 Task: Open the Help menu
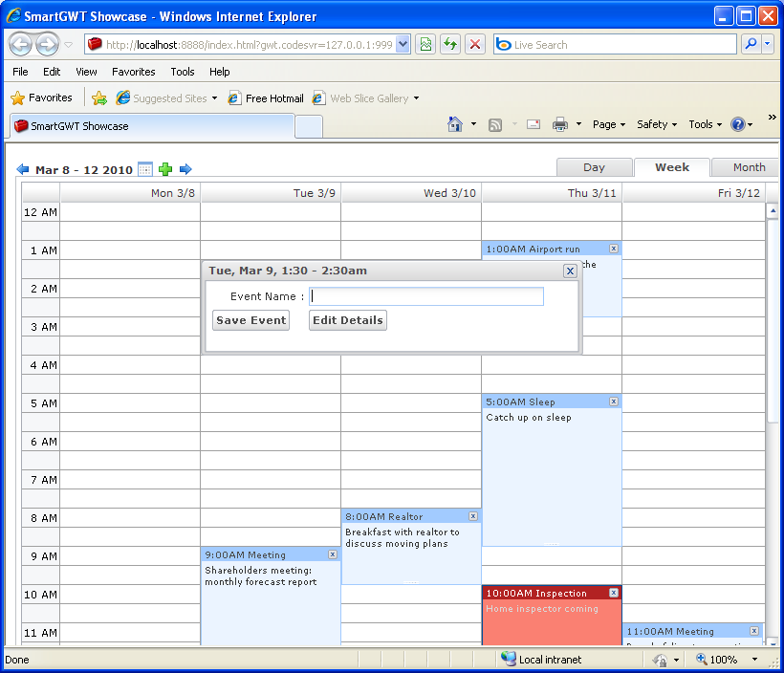click(x=219, y=72)
